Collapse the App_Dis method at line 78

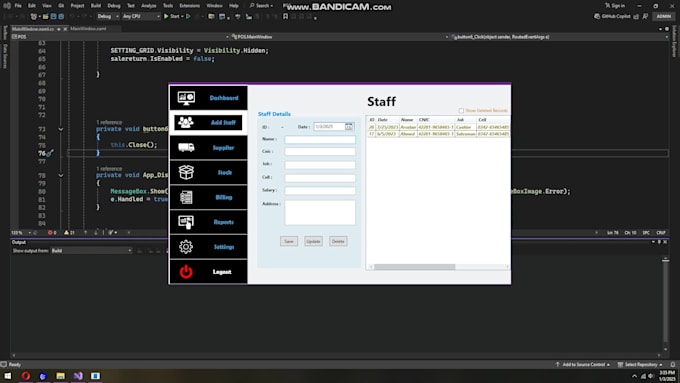pos(61,176)
